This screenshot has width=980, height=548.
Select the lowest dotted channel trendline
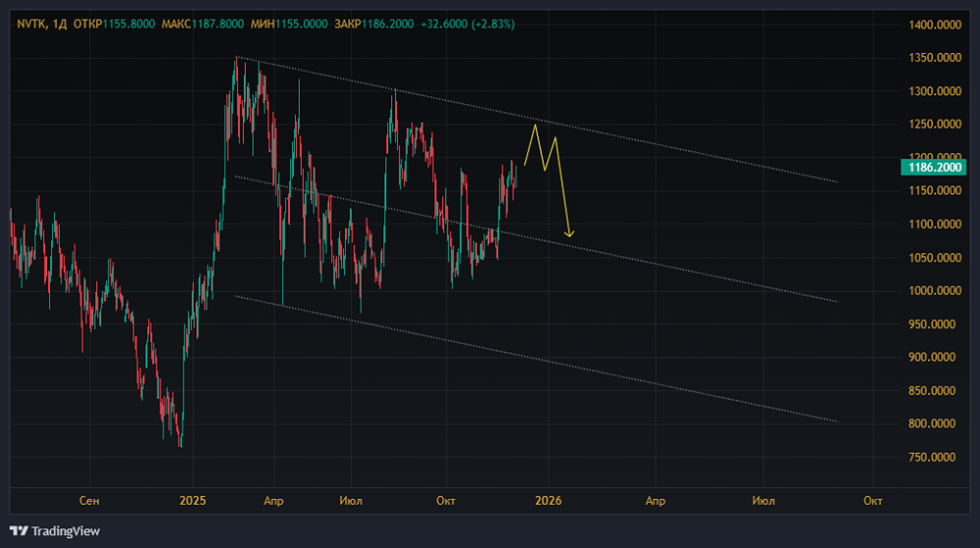588,364
